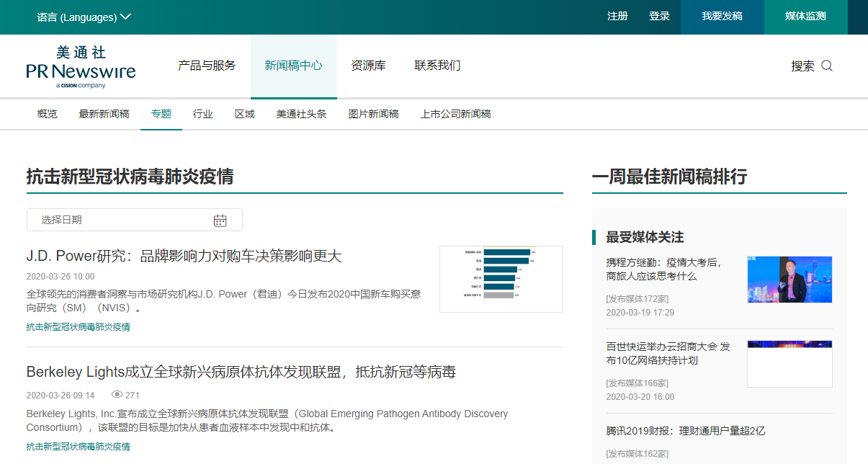Open 百世快运举办云招商大会 article
The width and height of the screenshot is (868, 464).
(668, 354)
